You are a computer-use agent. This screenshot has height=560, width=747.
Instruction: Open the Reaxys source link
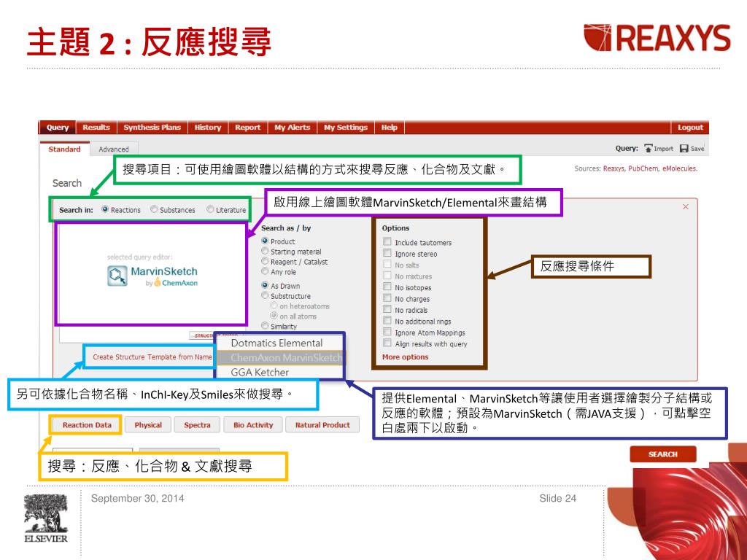pyautogui.click(x=614, y=168)
